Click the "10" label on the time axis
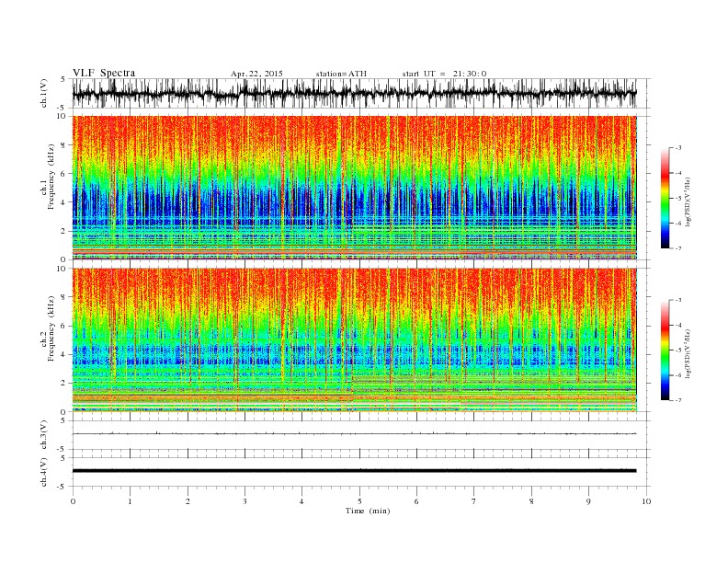728x563 pixels. (x=646, y=501)
